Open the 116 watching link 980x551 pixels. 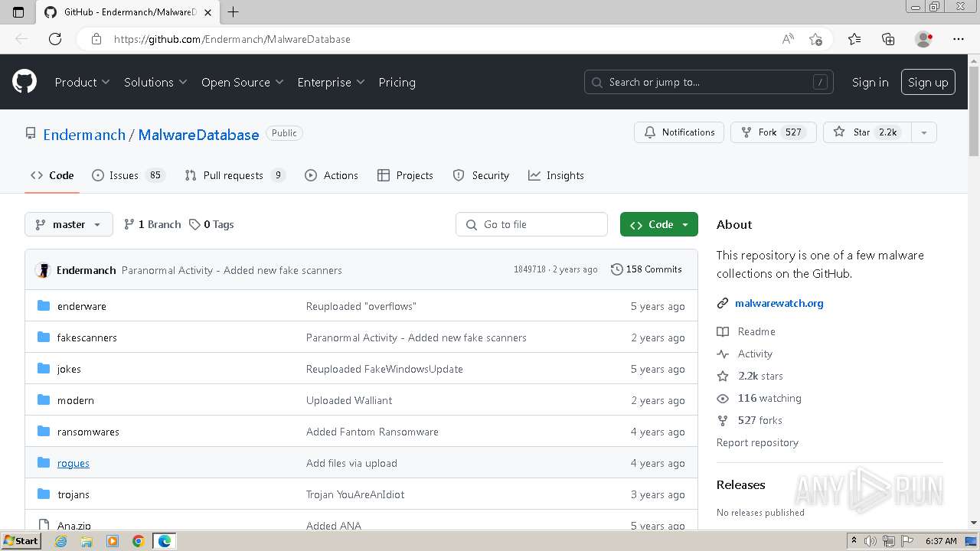[759, 398]
